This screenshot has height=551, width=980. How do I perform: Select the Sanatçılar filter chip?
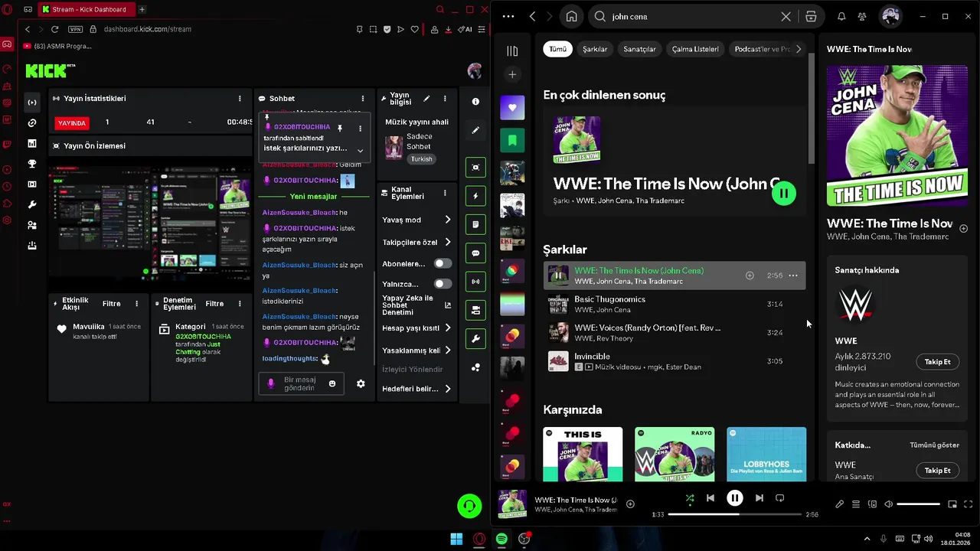pos(639,49)
